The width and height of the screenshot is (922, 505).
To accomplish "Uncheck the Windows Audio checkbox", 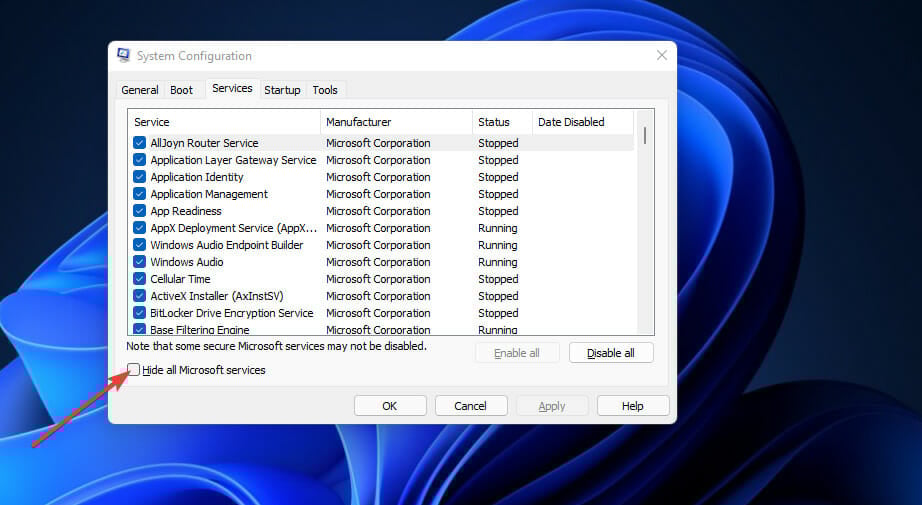I will click(139, 262).
